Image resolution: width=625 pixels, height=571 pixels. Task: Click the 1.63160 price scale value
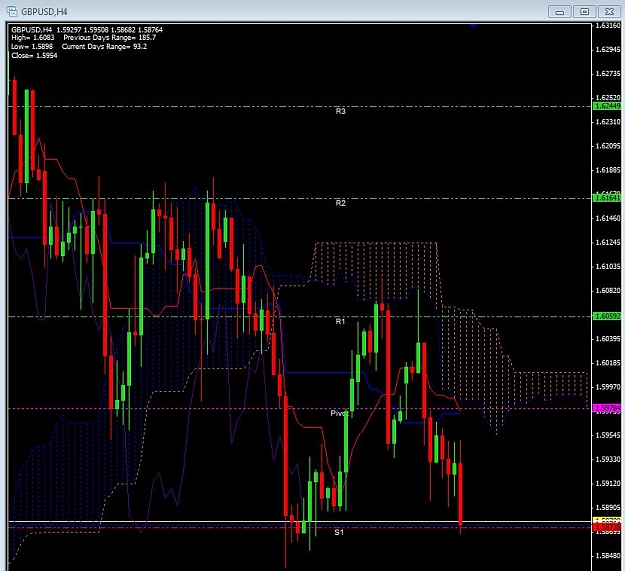(608, 26)
